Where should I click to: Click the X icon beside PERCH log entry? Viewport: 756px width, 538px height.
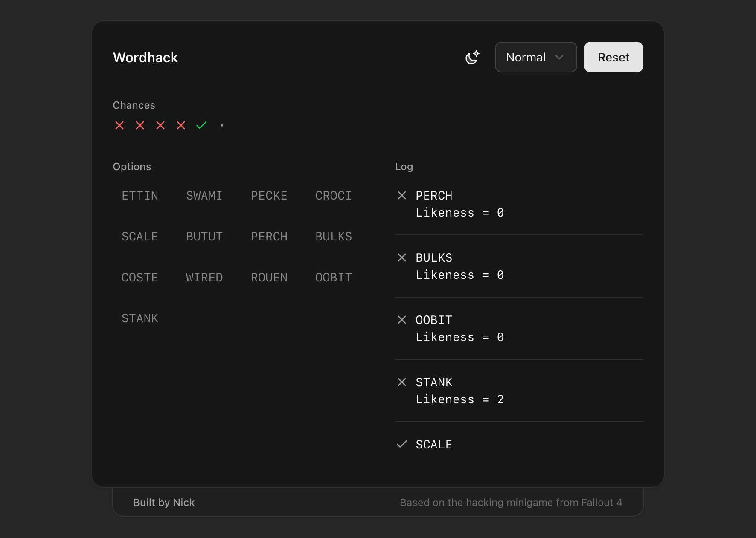pos(402,196)
